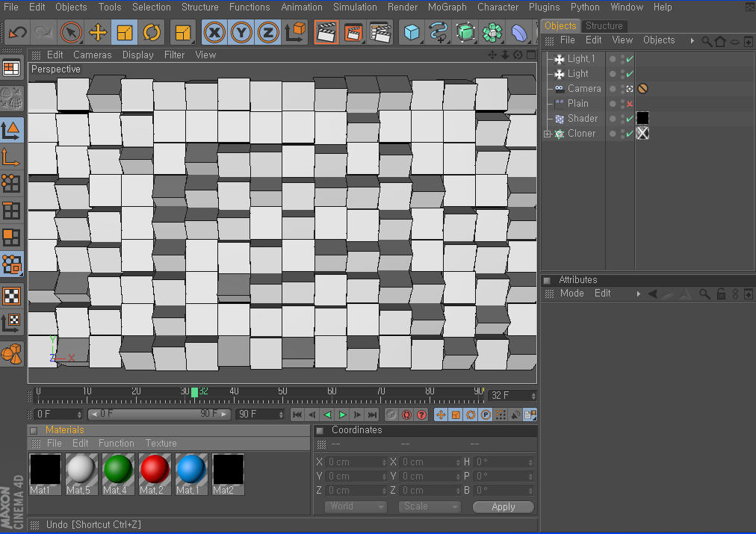The width and height of the screenshot is (756, 534).
Task: Click the green timeline frame marker
Action: (x=194, y=392)
